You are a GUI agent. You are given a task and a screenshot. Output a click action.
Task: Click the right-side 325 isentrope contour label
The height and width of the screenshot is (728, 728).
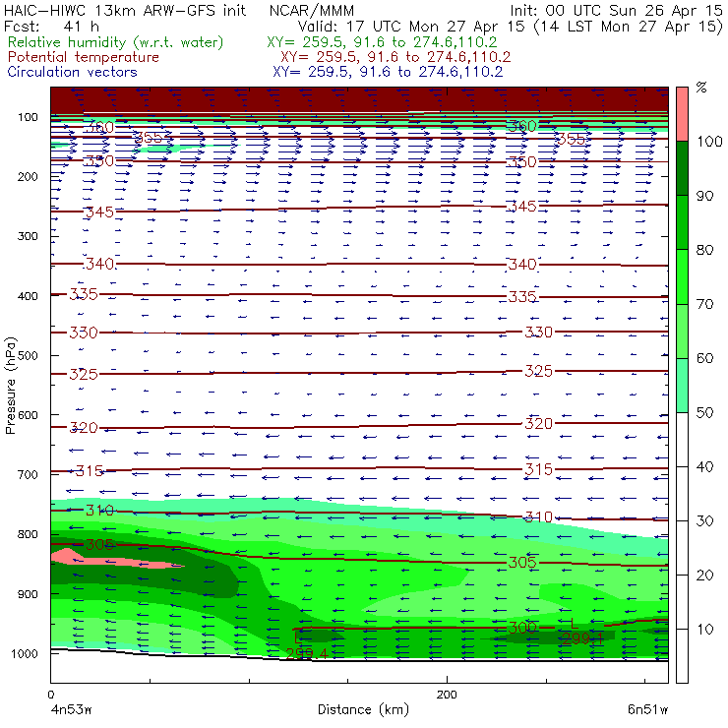(x=539, y=371)
